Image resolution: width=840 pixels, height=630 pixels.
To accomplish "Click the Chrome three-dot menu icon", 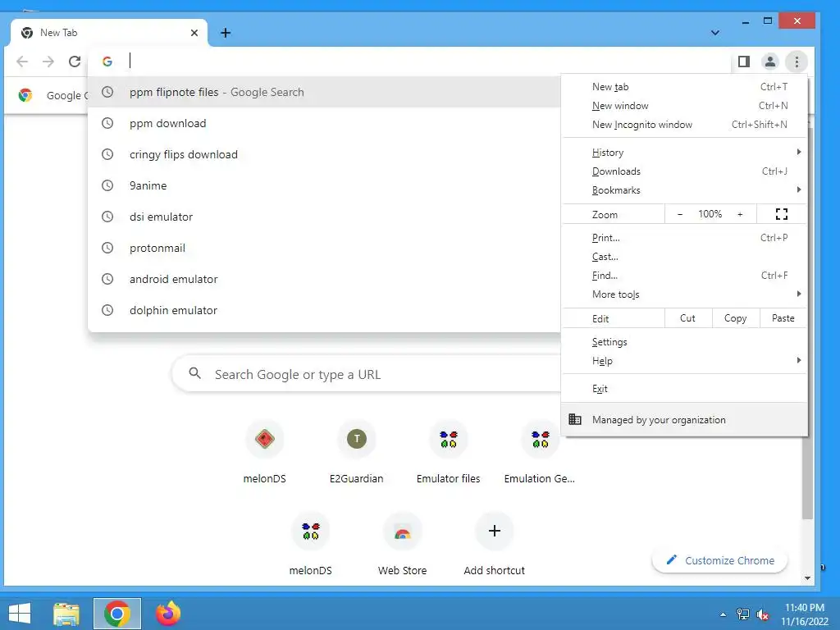I will pos(797,62).
